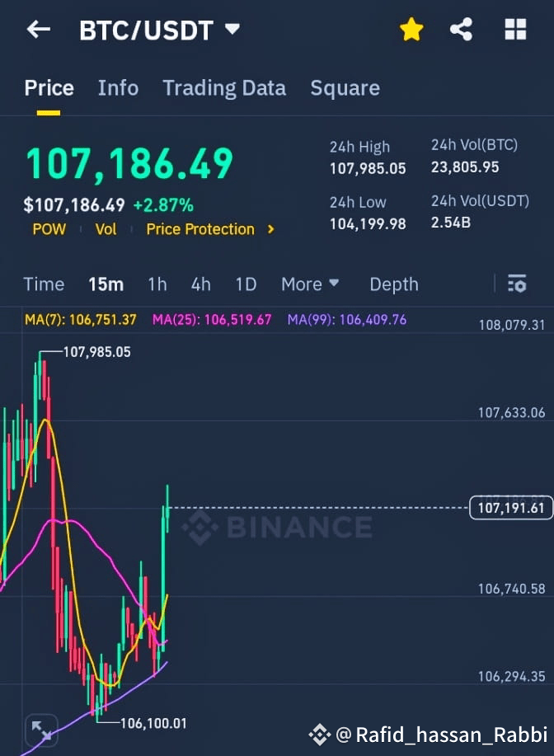554x756 pixels.
Task: Open the BTC/USDT pair dropdown
Action: pyautogui.click(x=159, y=30)
